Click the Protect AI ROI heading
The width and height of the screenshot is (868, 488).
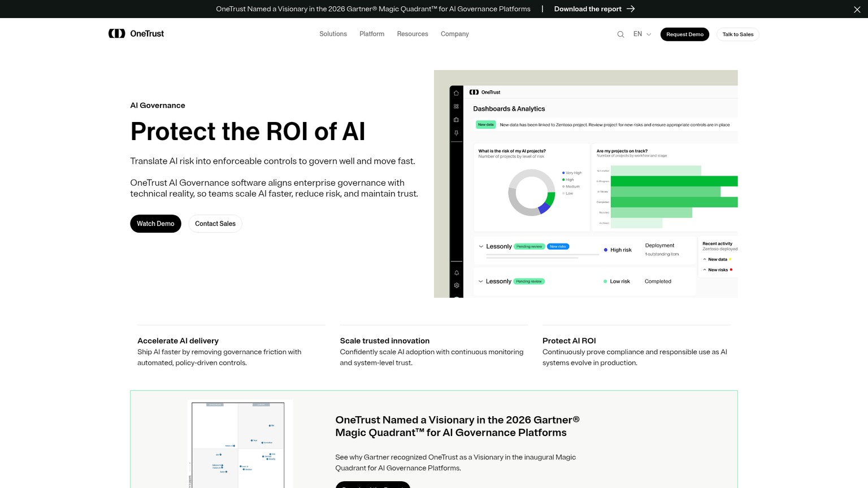click(569, 341)
